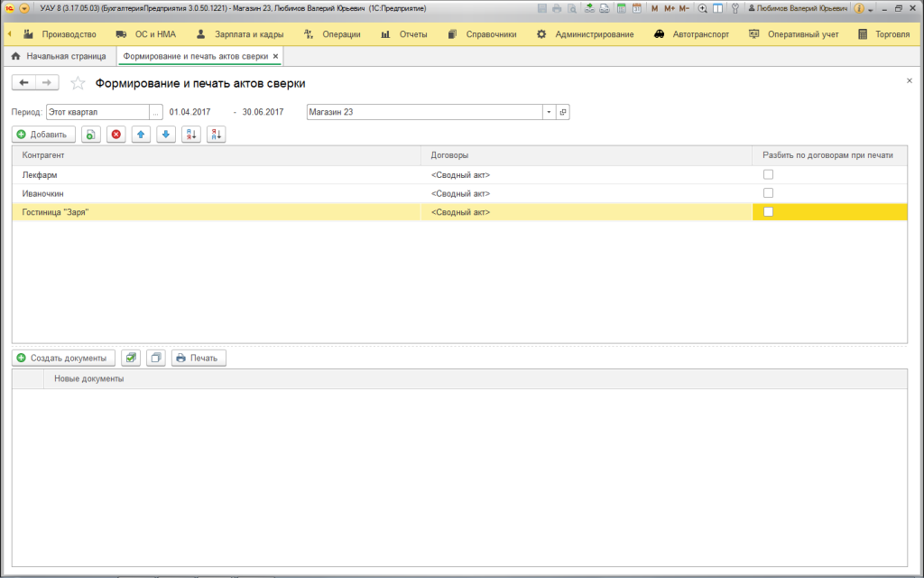Sort the list descending (Я-А icon)
The height and width of the screenshot is (578, 924).
pyautogui.click(x=217, y=135)
